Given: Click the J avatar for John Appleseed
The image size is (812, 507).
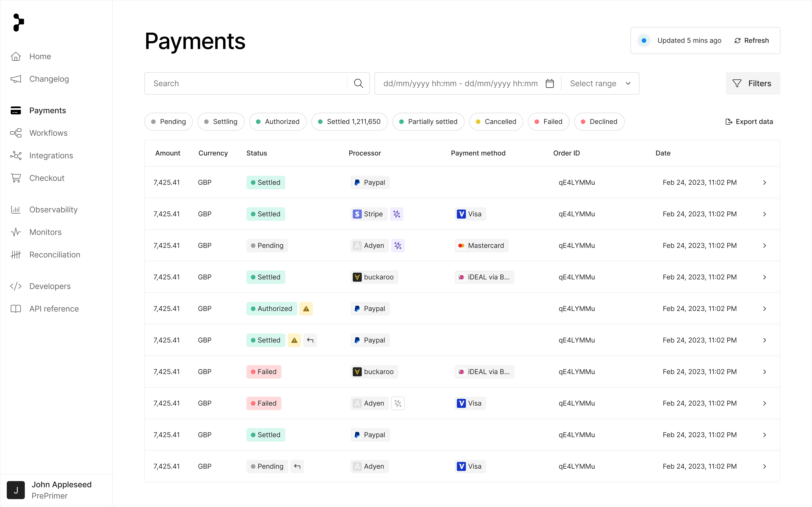Looking at the screenshot, I should pyautogui.click(x=16, y=490).
